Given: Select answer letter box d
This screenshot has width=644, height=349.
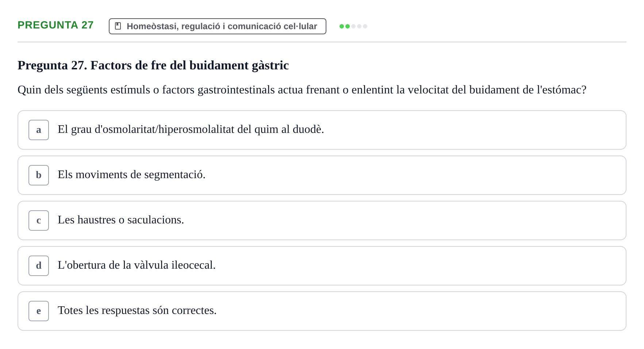Looking at the screenshot, I should (39, 266).
